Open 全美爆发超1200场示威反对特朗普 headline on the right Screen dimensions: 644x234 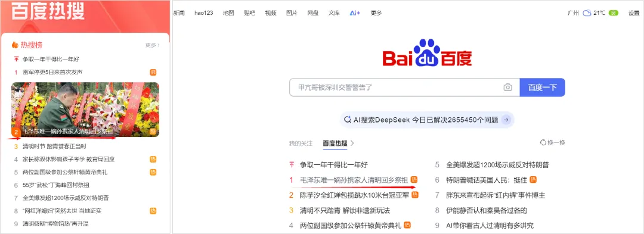click(x=497, y=165)
